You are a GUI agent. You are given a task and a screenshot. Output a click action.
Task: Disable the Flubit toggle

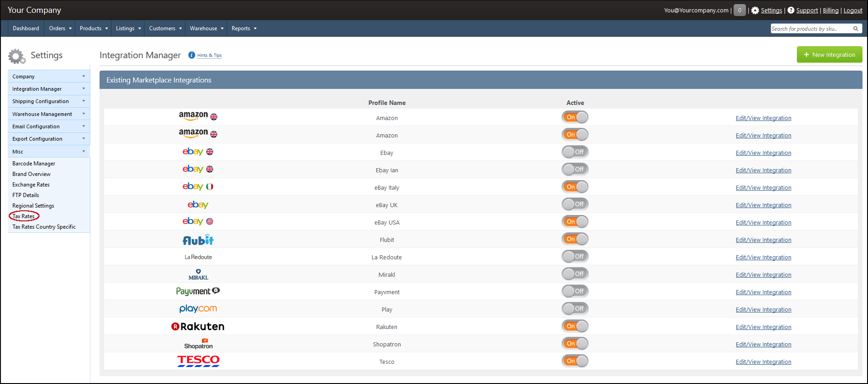tap(575, 239)
